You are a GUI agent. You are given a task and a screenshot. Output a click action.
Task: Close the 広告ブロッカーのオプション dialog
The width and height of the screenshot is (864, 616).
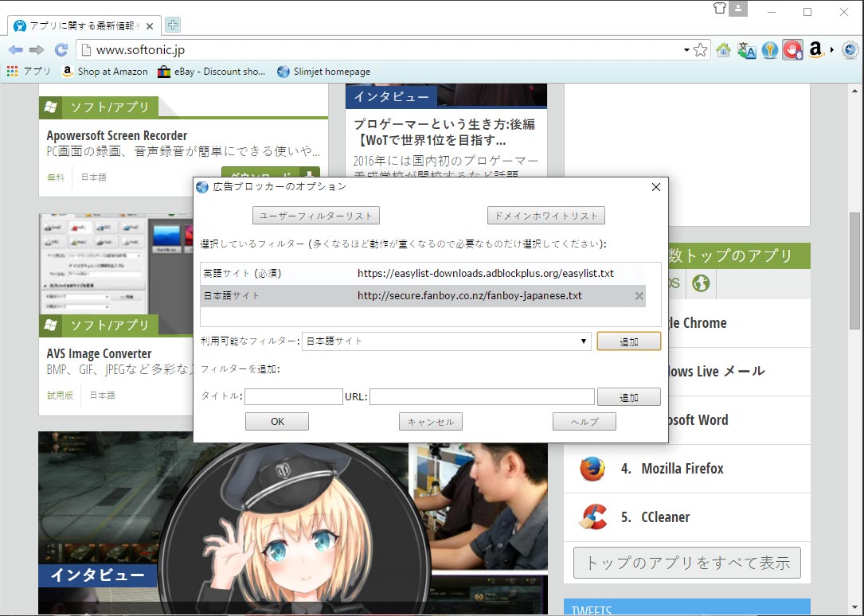click(x=655, y=187)
